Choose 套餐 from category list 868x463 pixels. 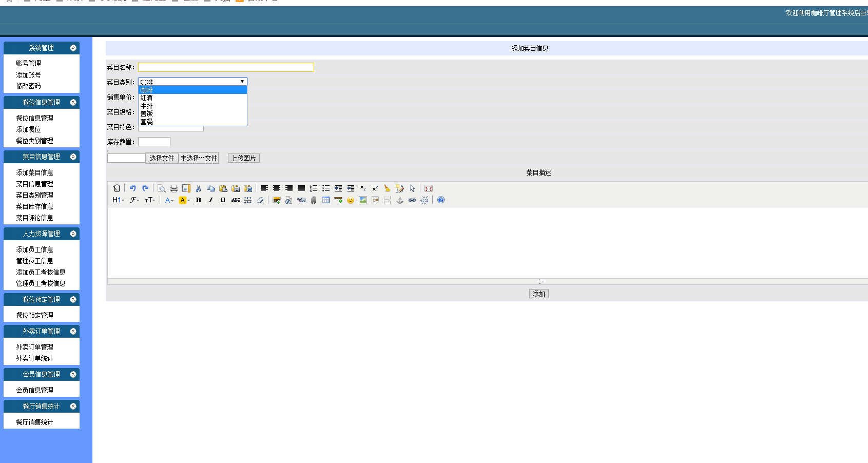point(192,122)
